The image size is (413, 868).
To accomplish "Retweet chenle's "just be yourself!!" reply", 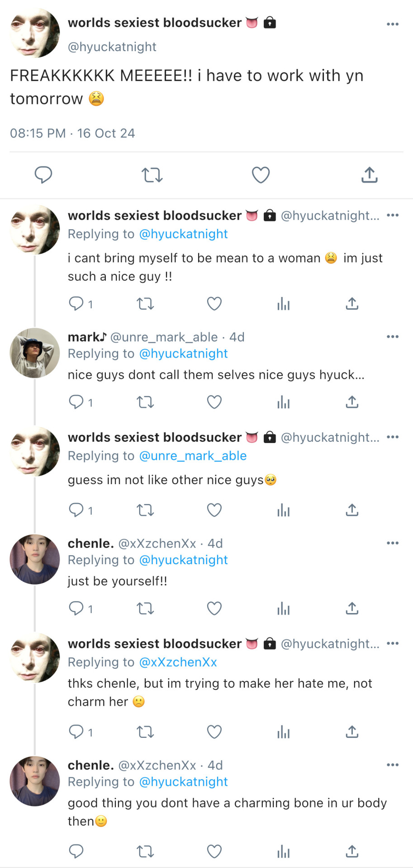I will point(145,609).
